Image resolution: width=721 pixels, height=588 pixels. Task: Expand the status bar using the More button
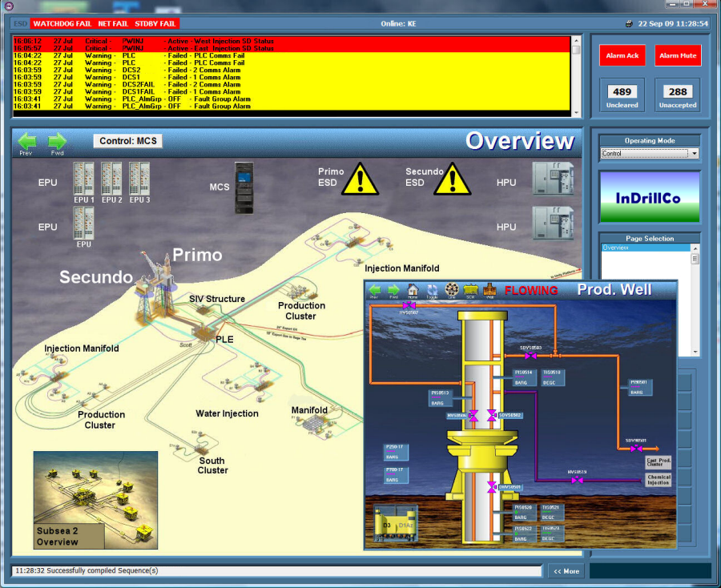pyautogui.click(x=566, y=571)
